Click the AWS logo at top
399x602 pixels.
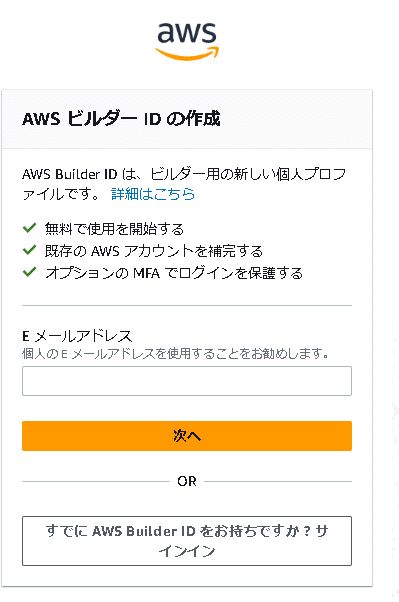pos(187,41)
